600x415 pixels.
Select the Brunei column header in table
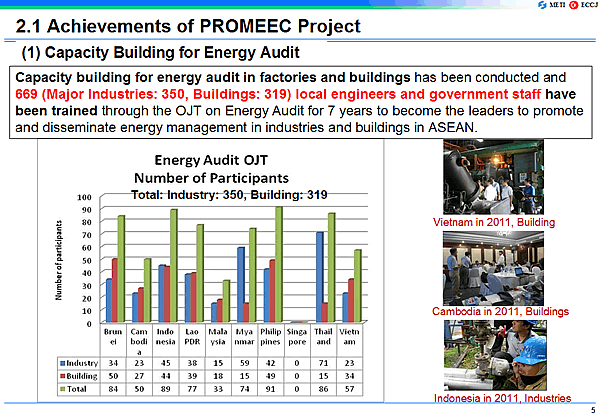(x=113, y=337)
